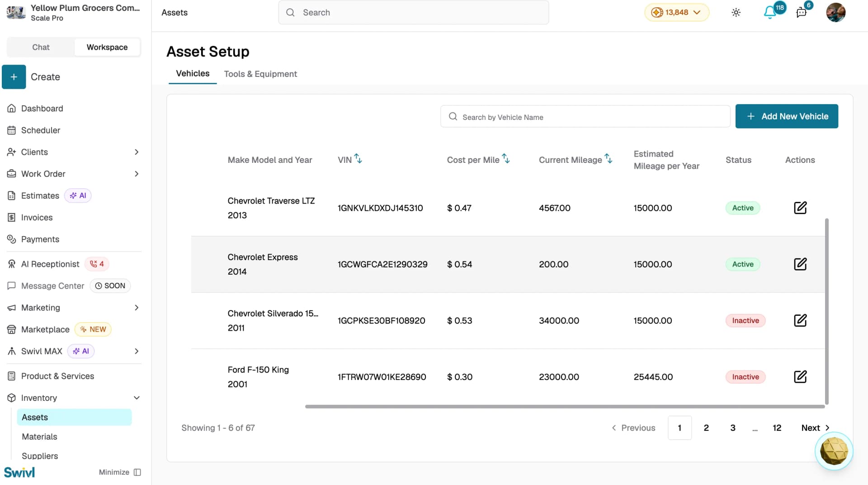The width and height of the screenshot is (868, 485).
Task: Select the Tools & Equipment tab
Action: pos(260,74)
